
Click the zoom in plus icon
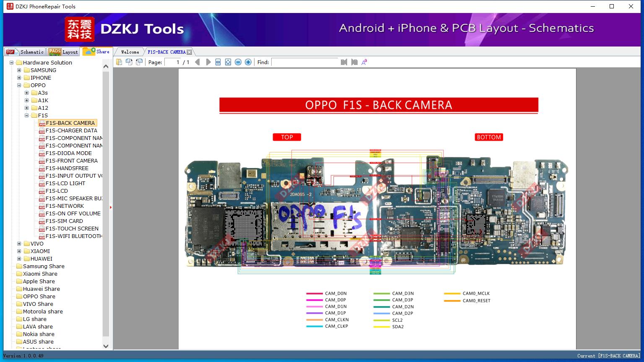[x=248, y=62]
